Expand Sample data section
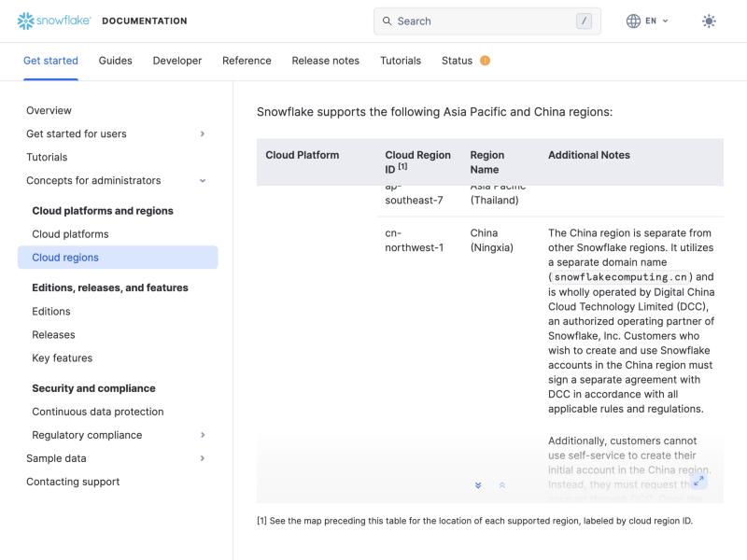The image size is (747, 560). [203, 458]
